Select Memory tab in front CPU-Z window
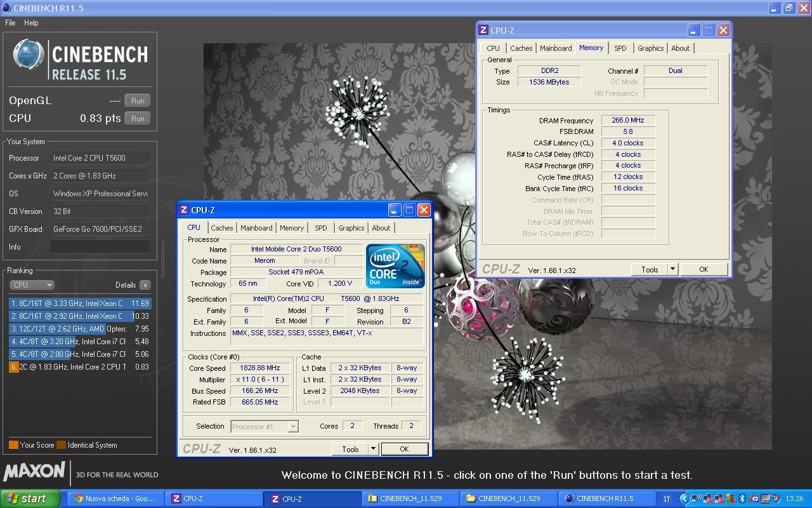 (x=292, y=228)
